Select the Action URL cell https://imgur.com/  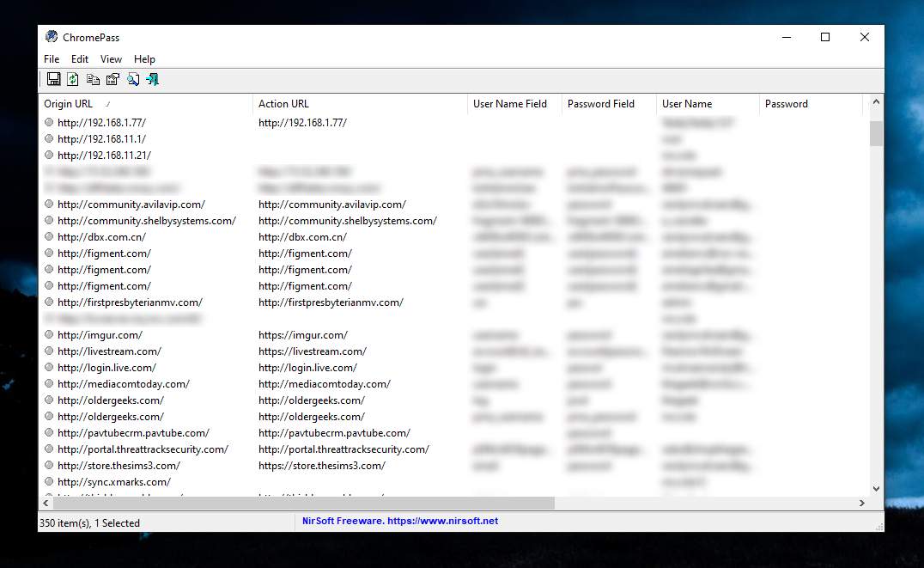pos(303,334)
